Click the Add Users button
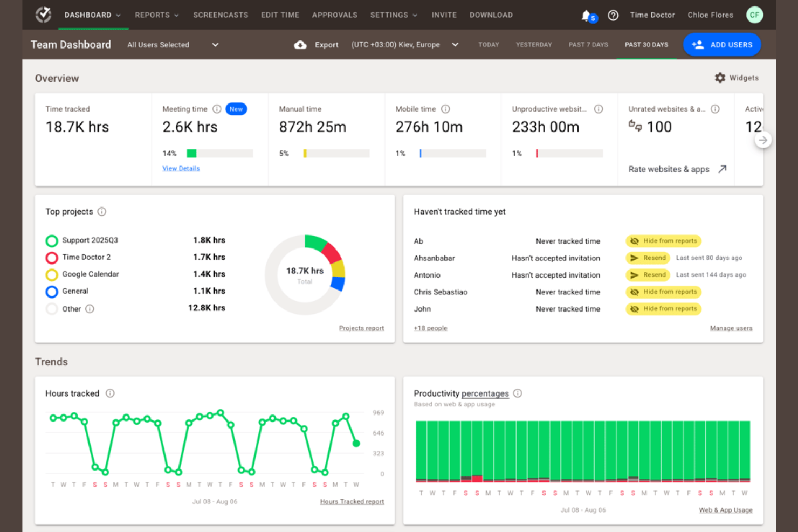 click(x=722, y=45)
